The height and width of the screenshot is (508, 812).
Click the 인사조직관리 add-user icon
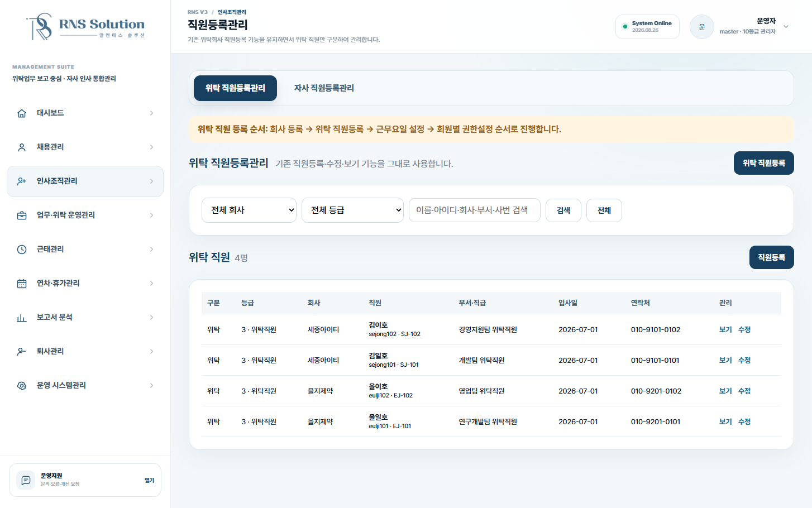click(x=22, y=181)
